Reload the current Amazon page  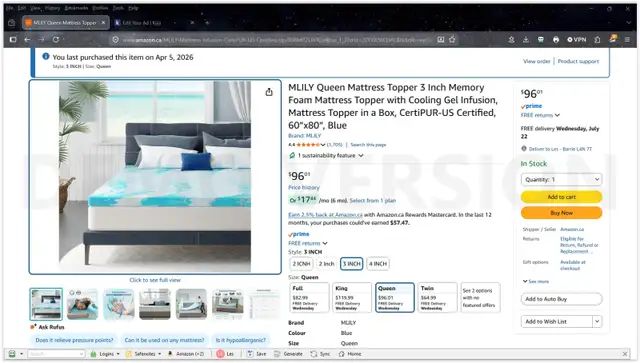click(x=56, y=40)
